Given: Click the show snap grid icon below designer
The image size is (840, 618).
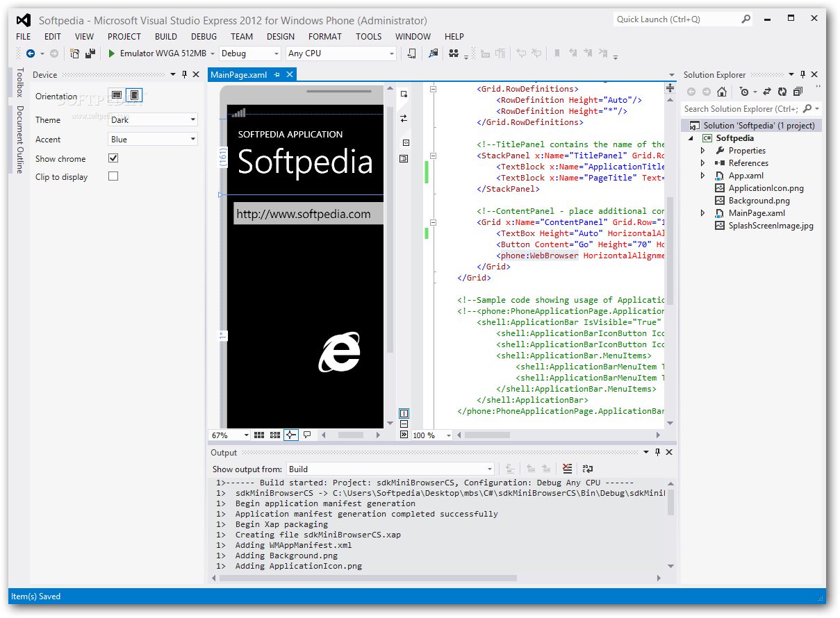Looking at the screenshot, I should tap(259, 435).
